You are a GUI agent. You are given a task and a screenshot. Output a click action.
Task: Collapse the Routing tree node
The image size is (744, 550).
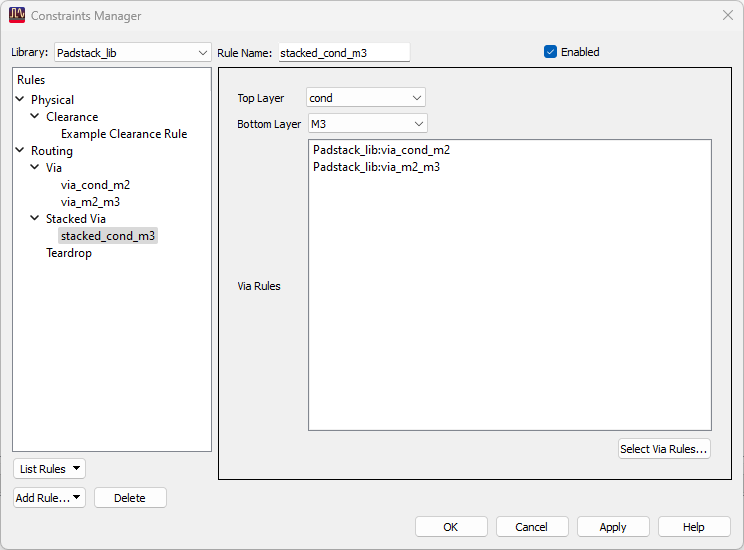click(x=20, y=150)
